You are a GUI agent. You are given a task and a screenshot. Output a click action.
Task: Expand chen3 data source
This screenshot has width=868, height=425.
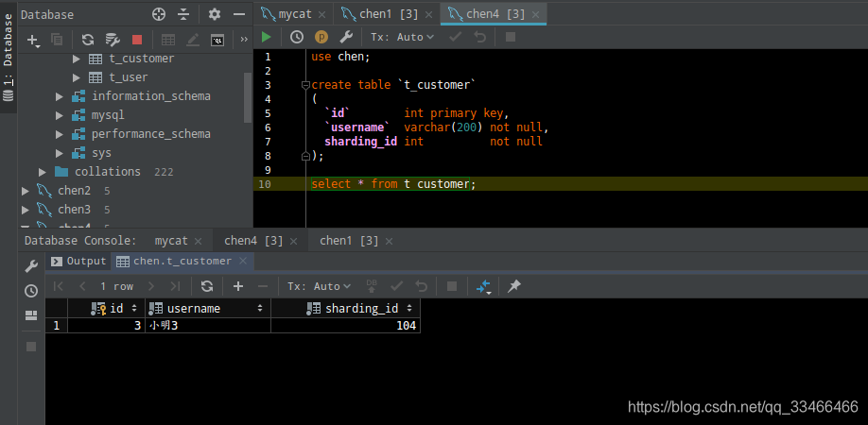point(25,210)
